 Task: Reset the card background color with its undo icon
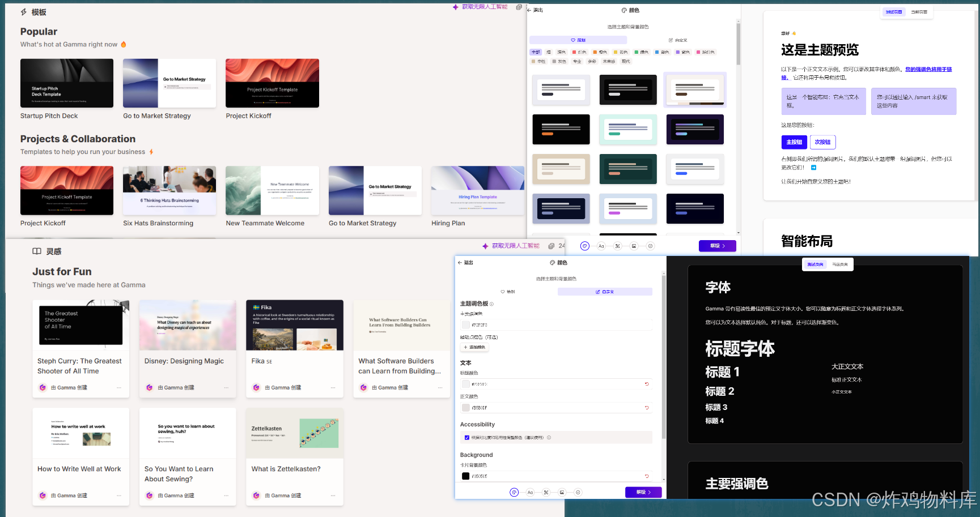coord(647,476)
